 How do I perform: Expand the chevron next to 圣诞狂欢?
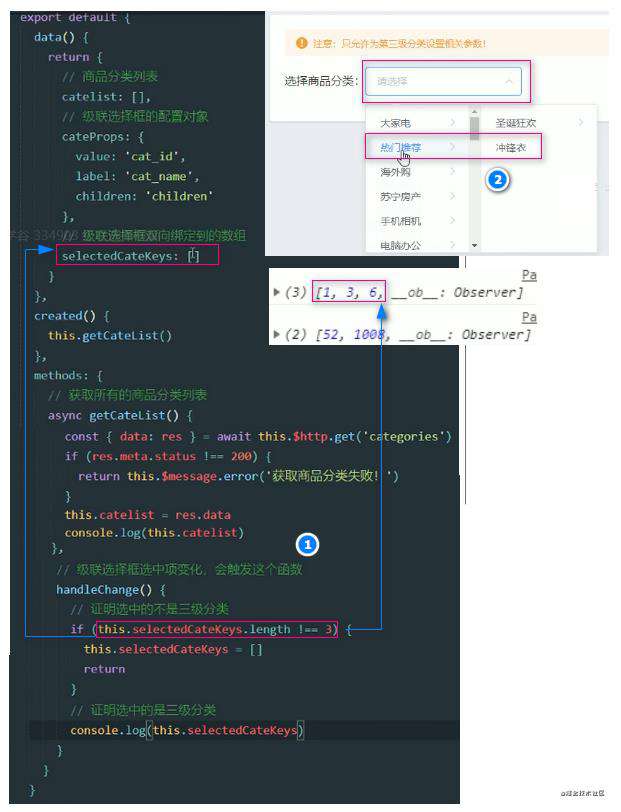click(x=581, y=122)
